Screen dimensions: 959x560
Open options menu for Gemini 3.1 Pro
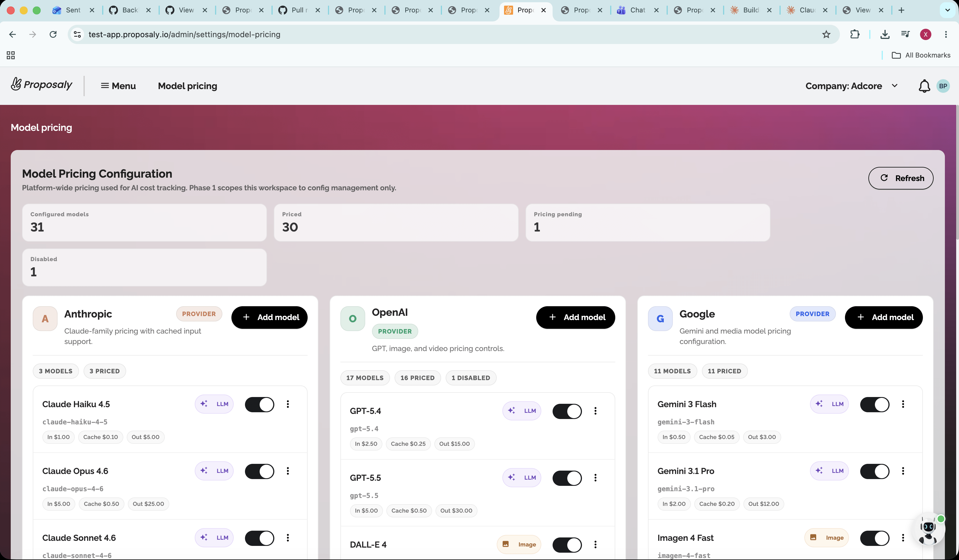[x=903, y=471]
